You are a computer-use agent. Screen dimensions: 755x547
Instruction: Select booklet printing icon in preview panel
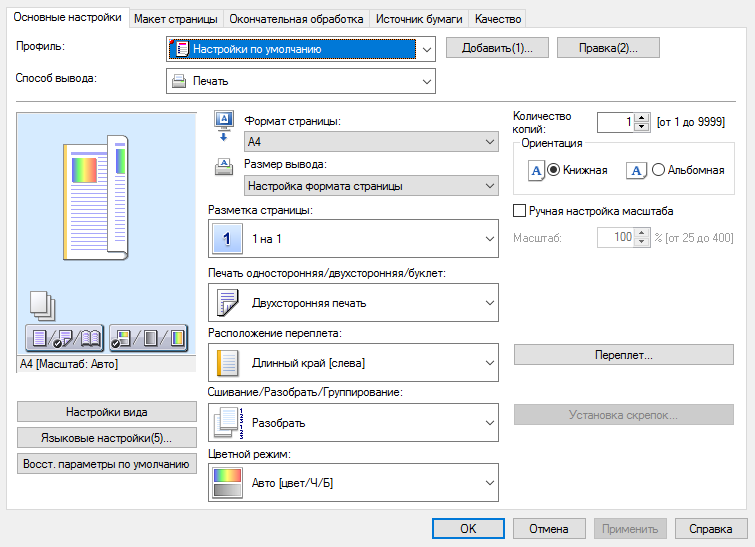pyautogui.click(x=90, y=338)
